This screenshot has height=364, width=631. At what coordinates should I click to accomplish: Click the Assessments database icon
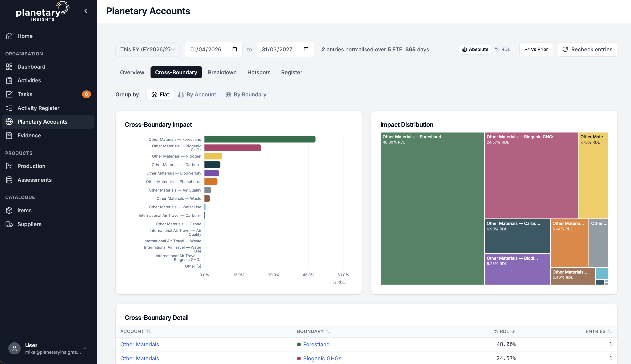(9, 180)
